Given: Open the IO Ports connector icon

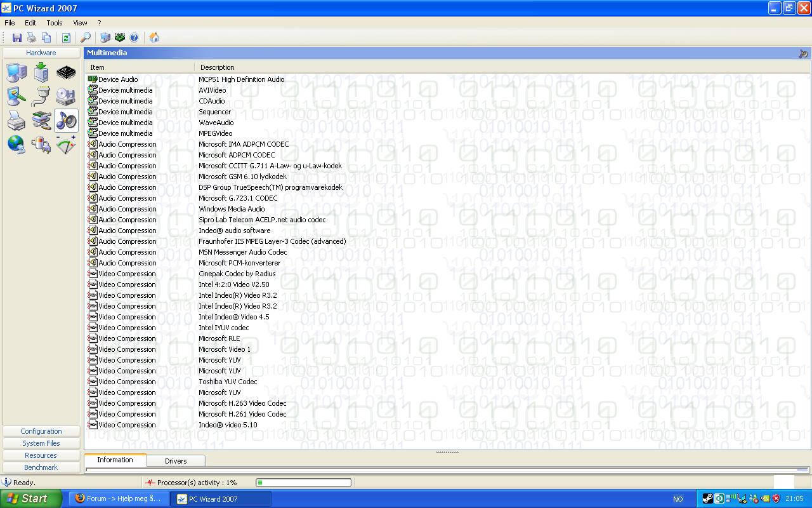Looking at the screenshot, I should pyautogui.click(x=41, y=96).
